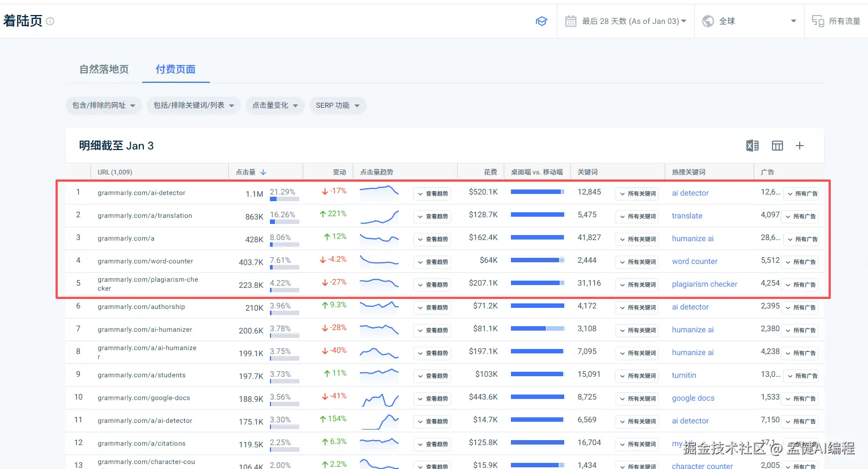
Task: Open column settings table icon
Action: [777, 146]
